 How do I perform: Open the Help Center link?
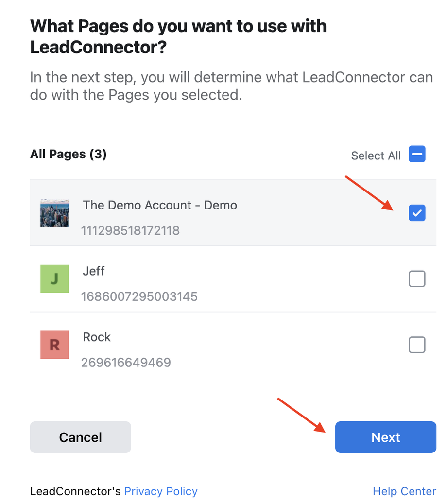coord(404,491)
